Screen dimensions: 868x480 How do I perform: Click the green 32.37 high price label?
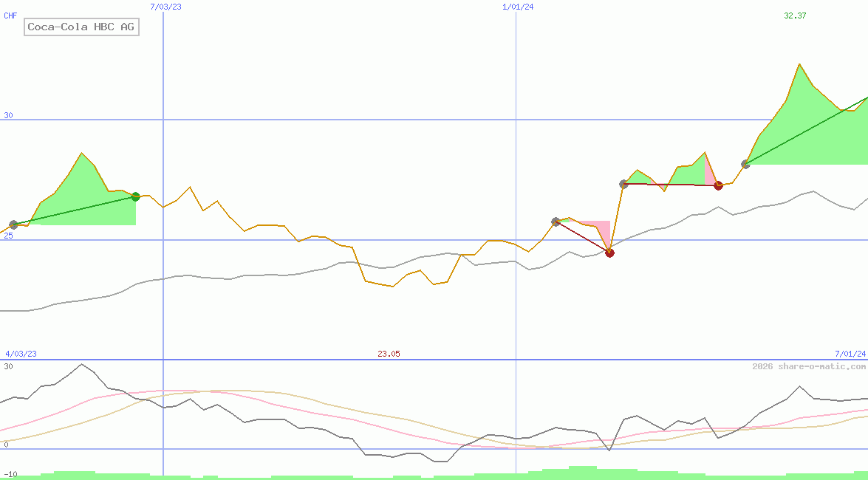click(x=795, y=16)
